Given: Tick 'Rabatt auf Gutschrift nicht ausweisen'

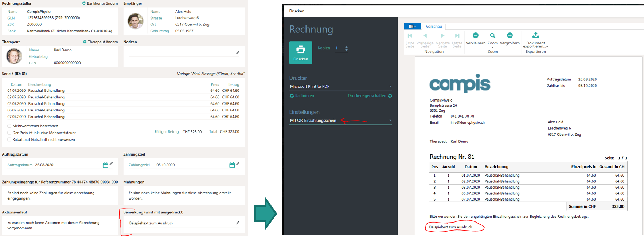Looking at the screenshot, I should coord(9,139).
